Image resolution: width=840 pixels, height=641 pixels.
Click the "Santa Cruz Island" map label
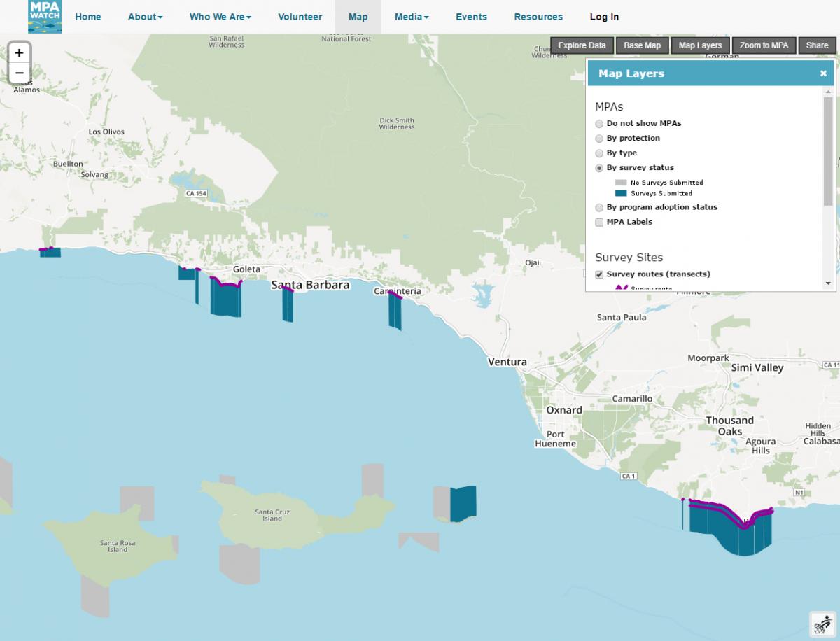[272, 515]
